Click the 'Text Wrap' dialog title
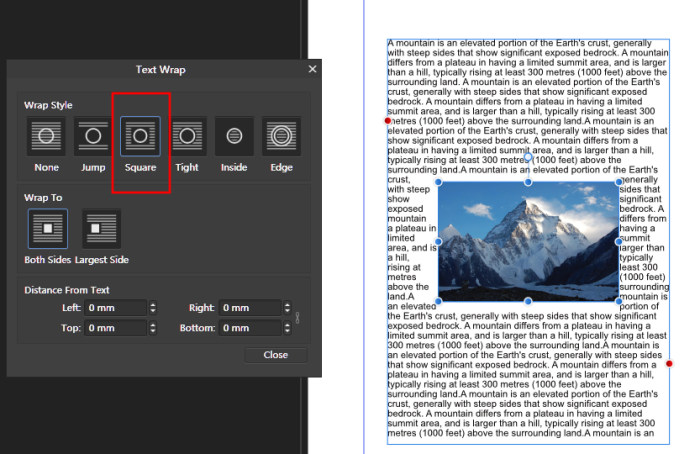The height and width of the screenshot is (454, 700). pos(161,70)
